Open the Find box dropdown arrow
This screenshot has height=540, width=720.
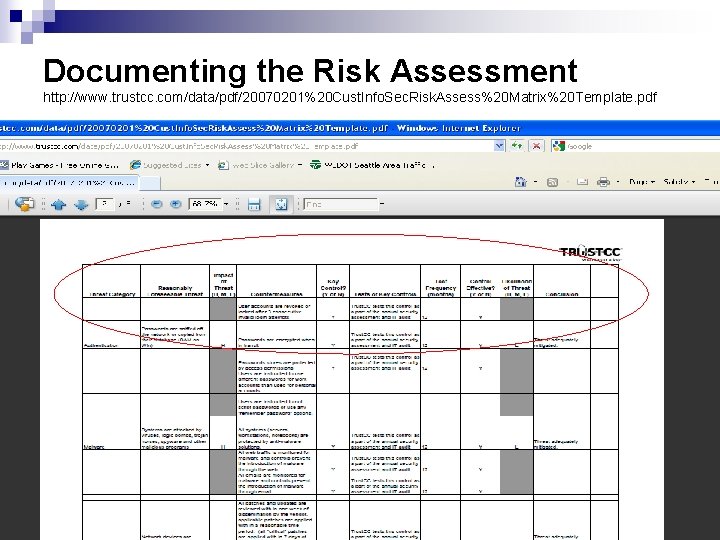[x=382, y=204]
